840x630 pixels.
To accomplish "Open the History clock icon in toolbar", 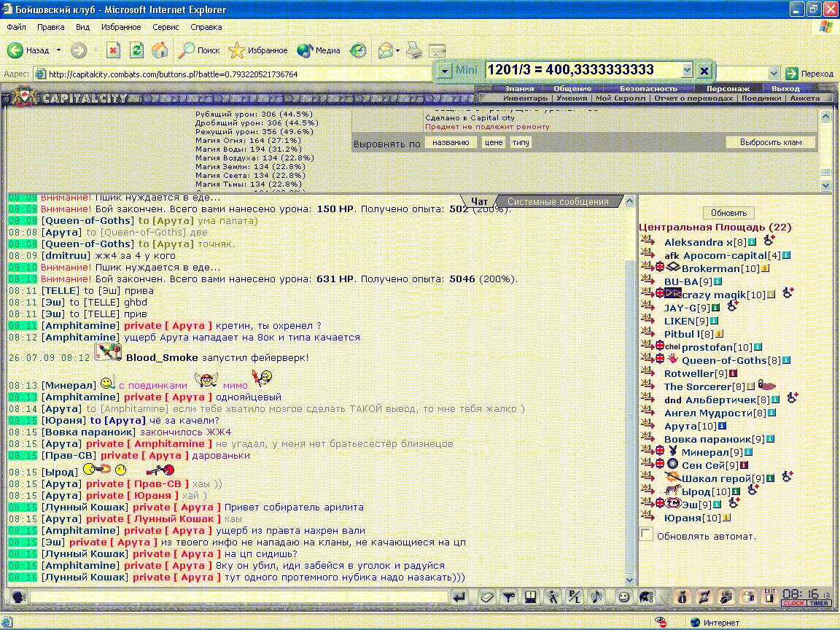I will pos(358,50).
